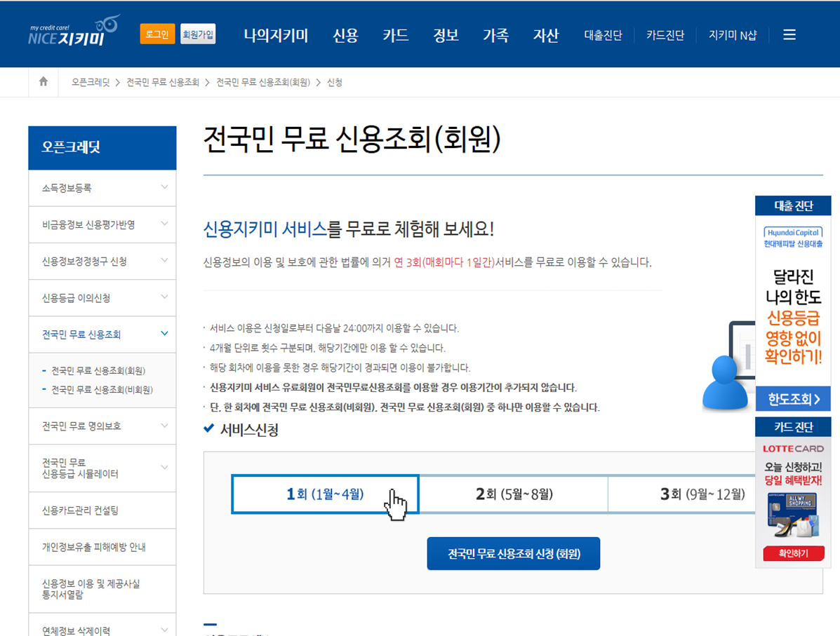
Task: Open the 자산 menu
Action: tap(546, 35)
